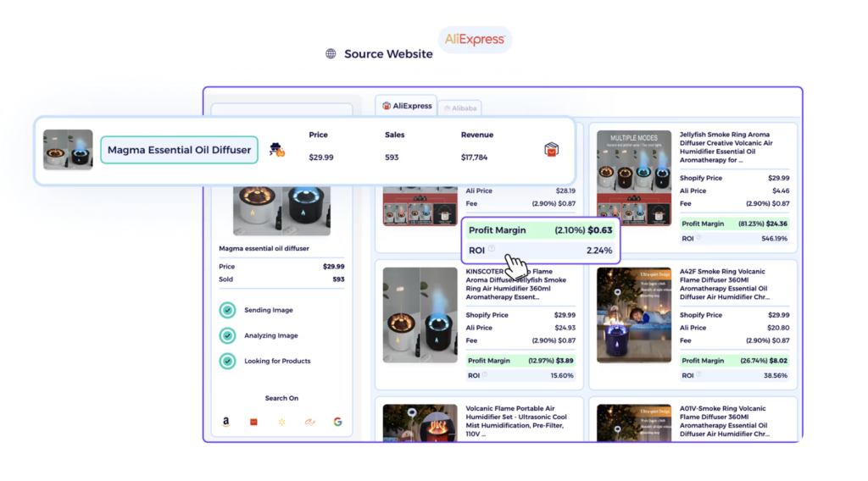Click the Amazon search icon
Viewport: 868px width, 481px height.
pos(225,422)
